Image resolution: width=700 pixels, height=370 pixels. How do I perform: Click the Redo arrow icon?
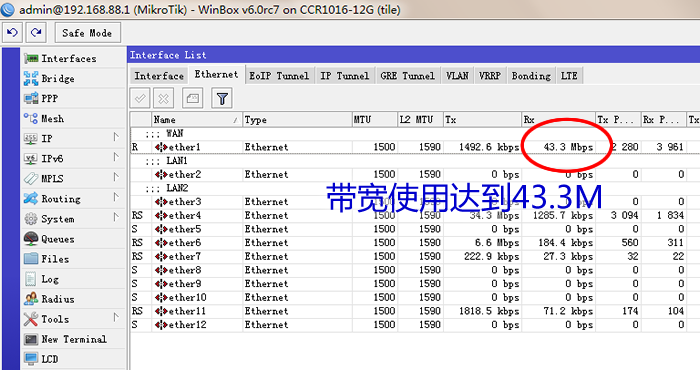(x=36, y=33)
